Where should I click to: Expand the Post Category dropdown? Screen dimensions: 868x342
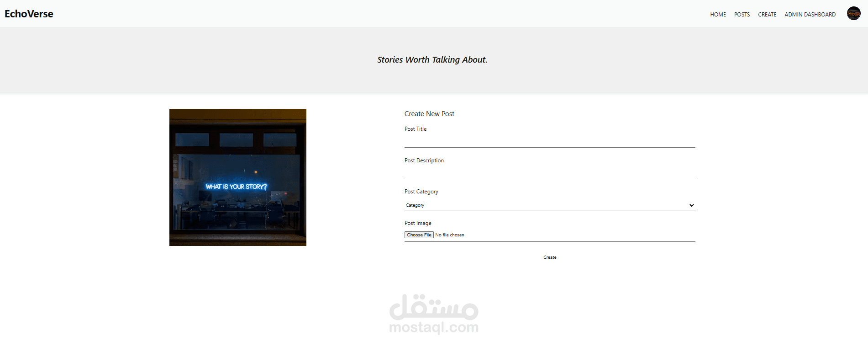[550, 205]
